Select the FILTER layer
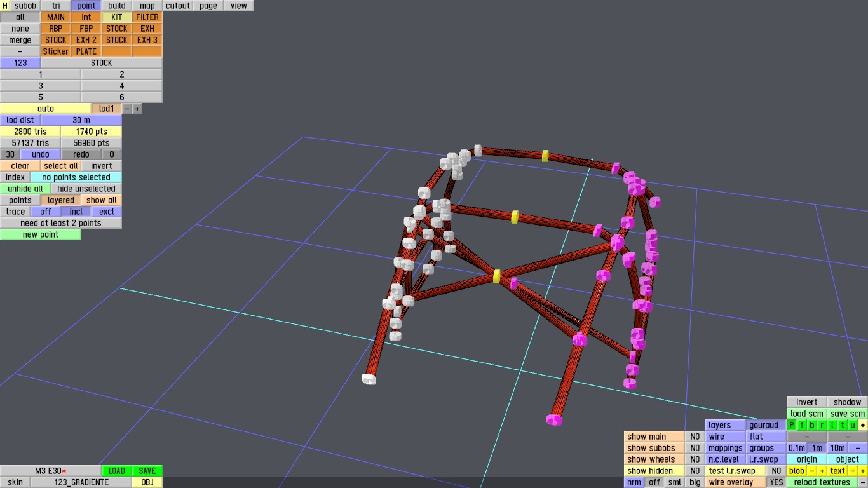This screenshot has width=868, height=488. click(147, 17)
